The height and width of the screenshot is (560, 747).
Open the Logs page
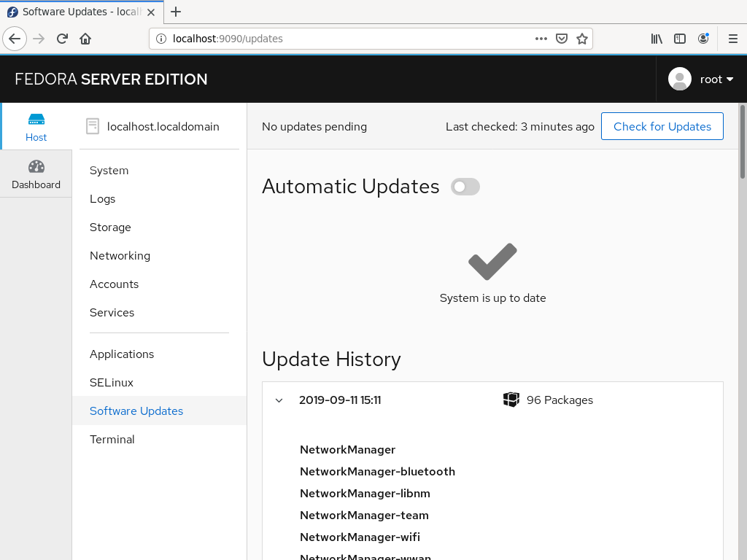(x=102, y=199)
